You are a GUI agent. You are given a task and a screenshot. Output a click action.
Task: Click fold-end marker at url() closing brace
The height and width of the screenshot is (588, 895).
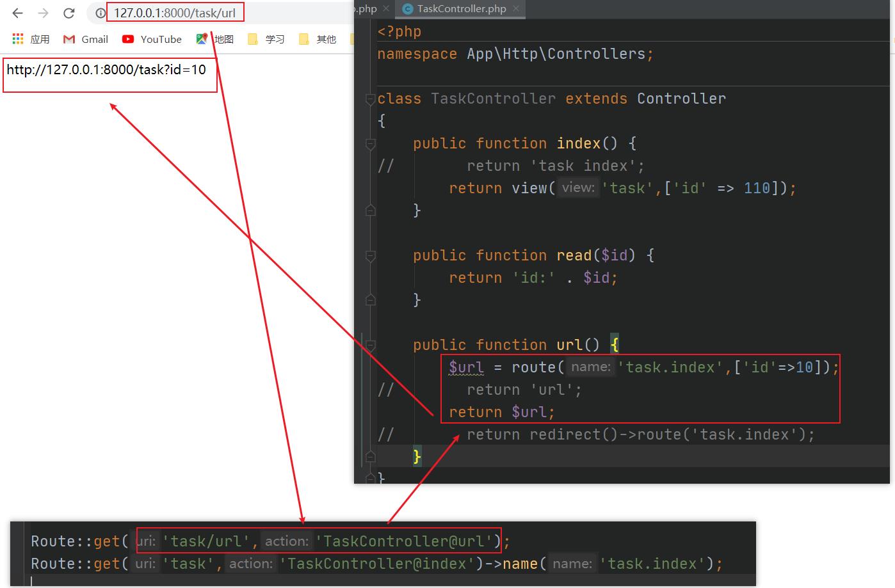370,456
